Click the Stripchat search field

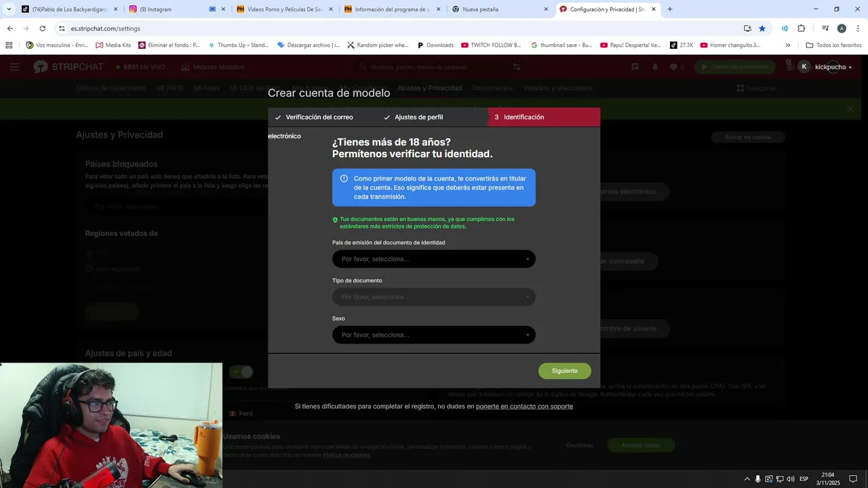pyautogui.click(x=434, y=67)
